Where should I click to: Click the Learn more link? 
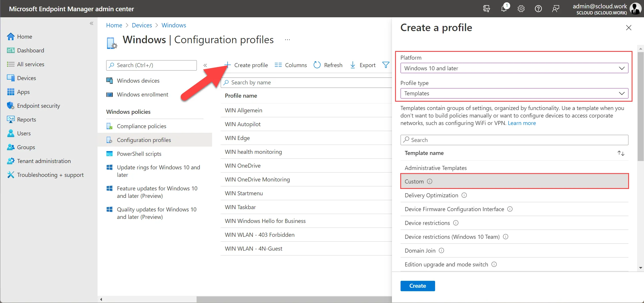(x=522, y=123)
